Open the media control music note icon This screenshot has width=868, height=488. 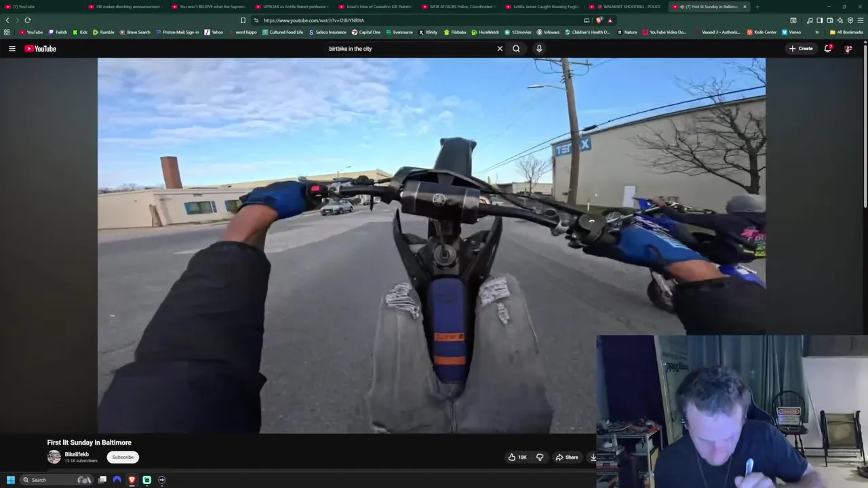810,20
